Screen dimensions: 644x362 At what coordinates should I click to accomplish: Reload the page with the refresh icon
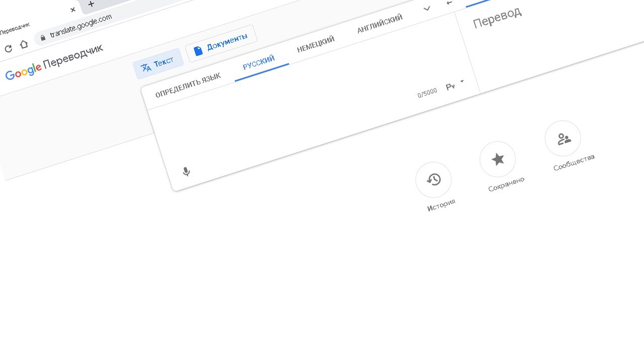tap(8, 49)
